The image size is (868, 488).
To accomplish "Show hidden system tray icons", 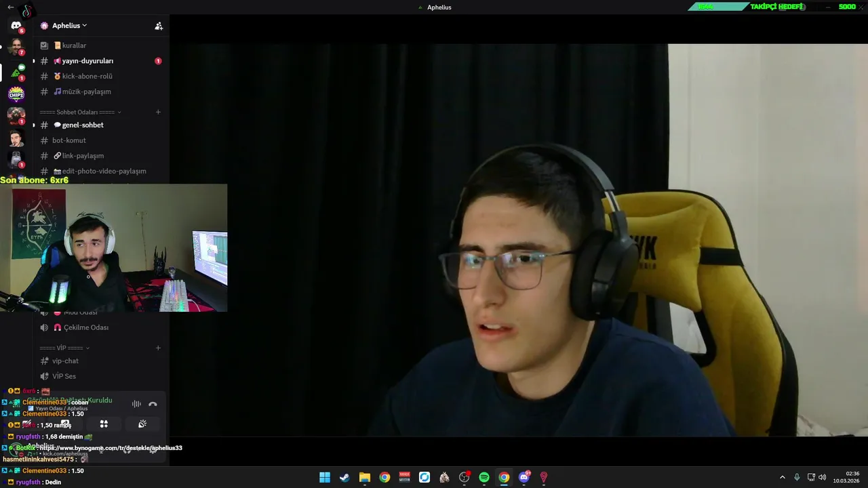I will click(x=782, y=477).
